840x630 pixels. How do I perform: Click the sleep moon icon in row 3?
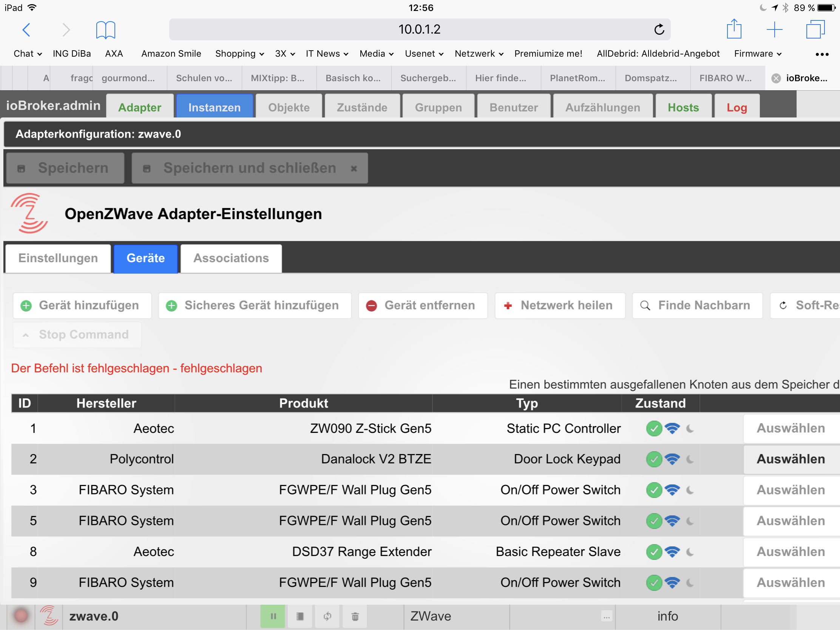click(690, 490)
